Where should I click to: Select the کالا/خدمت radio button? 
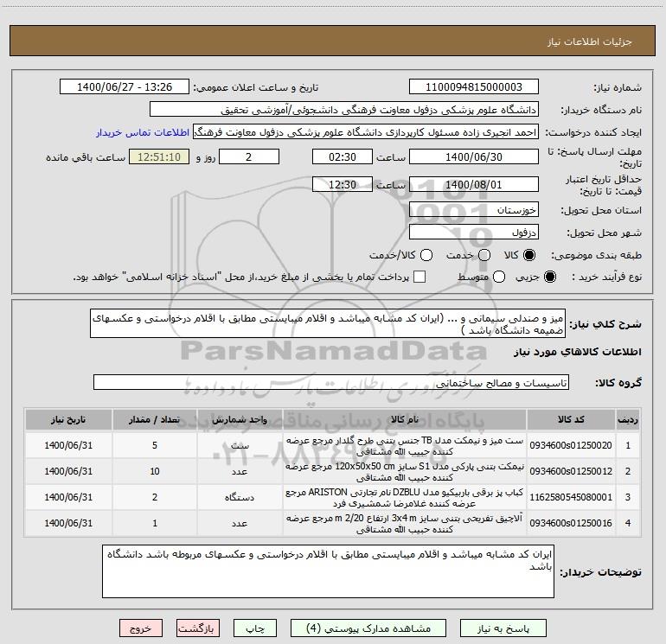(426, 255)
